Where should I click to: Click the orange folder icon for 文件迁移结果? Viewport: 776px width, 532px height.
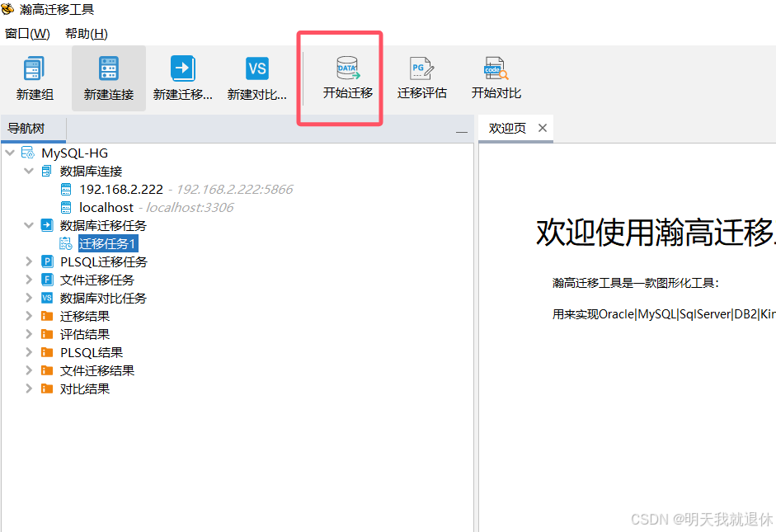[47, 370]
